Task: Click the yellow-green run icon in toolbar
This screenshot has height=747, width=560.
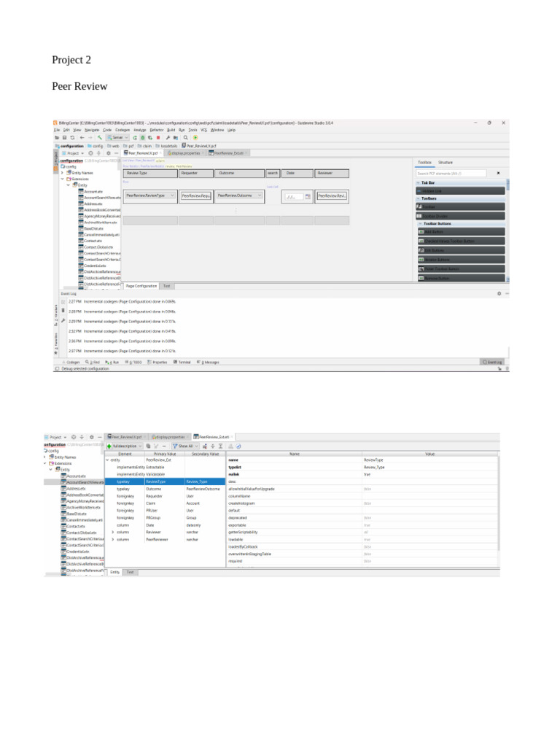Action: pos(195,138)
